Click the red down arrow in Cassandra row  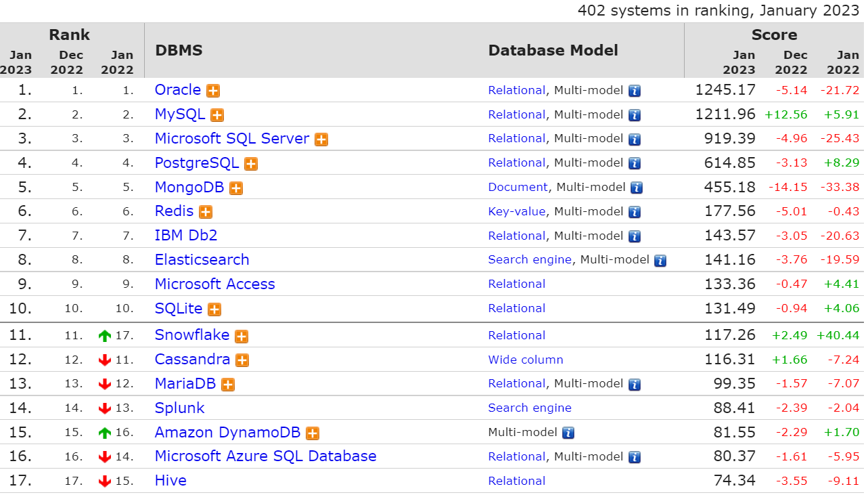coord(104,360)
